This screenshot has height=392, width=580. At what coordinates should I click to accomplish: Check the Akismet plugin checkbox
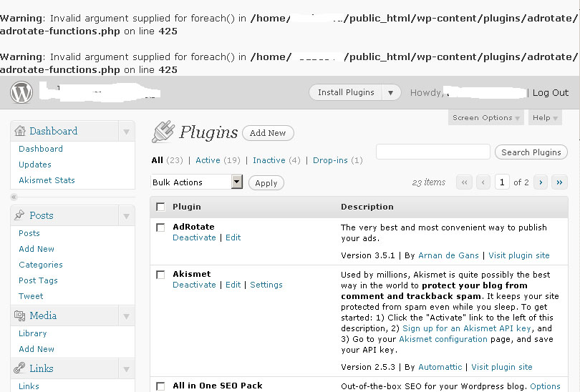point(160,275)
